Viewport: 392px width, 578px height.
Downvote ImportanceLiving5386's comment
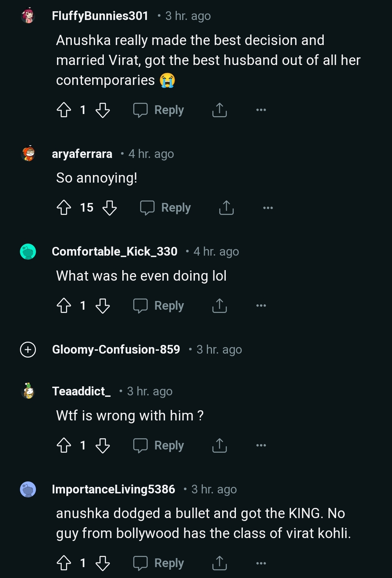click(x=103, y=563)
